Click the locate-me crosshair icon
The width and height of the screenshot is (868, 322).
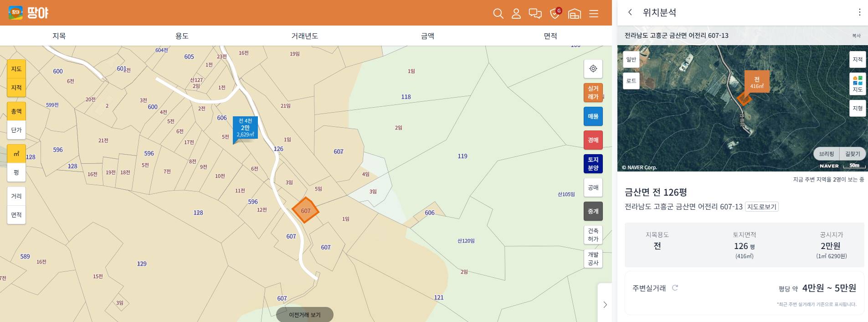click(x=593, y=68)
